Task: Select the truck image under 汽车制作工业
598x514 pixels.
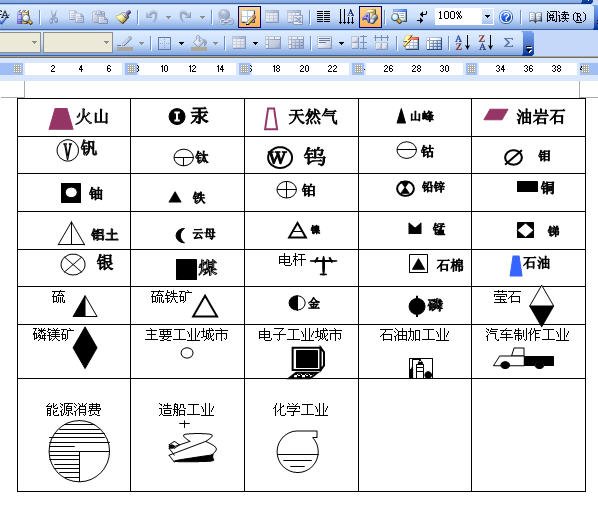Action: coord(524,358)
